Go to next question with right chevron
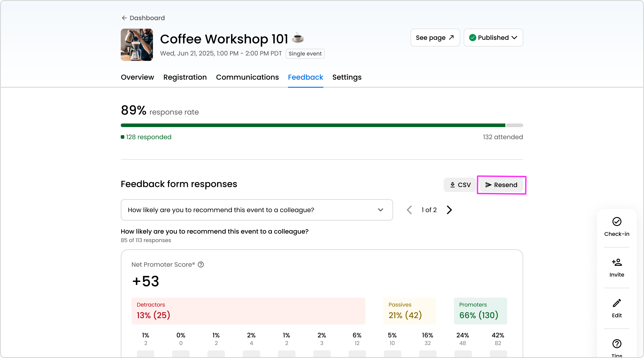 tap(449, 210)
